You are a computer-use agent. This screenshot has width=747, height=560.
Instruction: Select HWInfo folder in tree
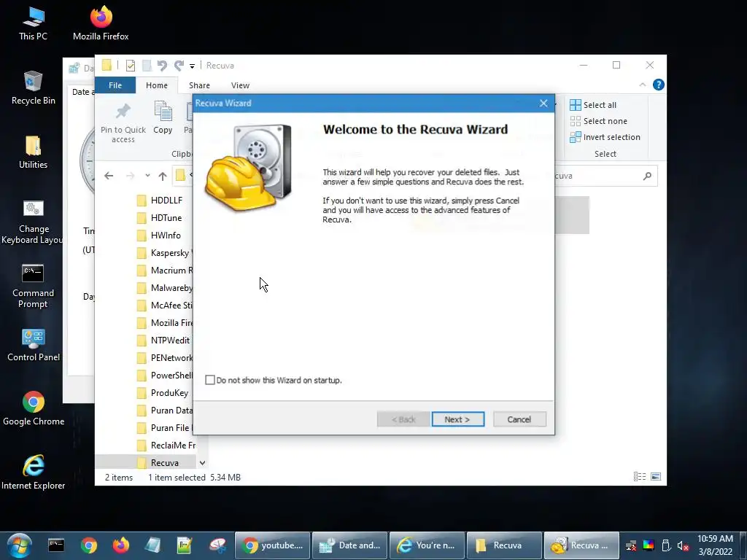pos(159,236)
